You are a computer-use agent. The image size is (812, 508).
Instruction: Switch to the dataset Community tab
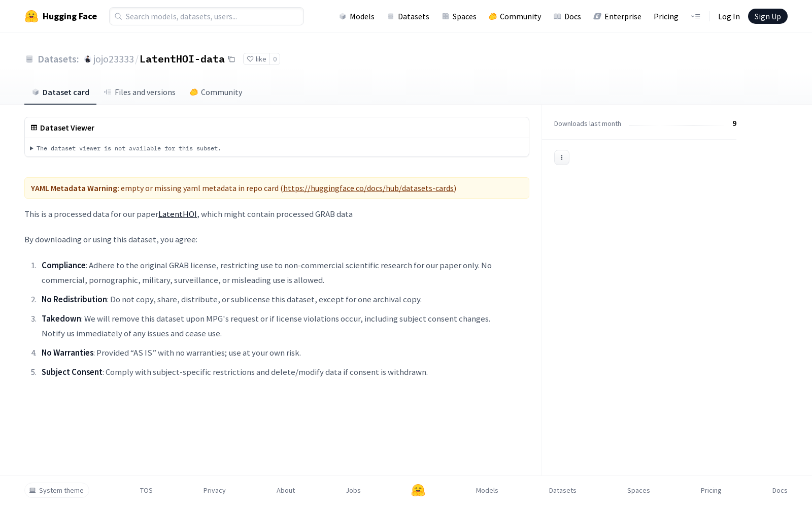(x=216, y=92)
